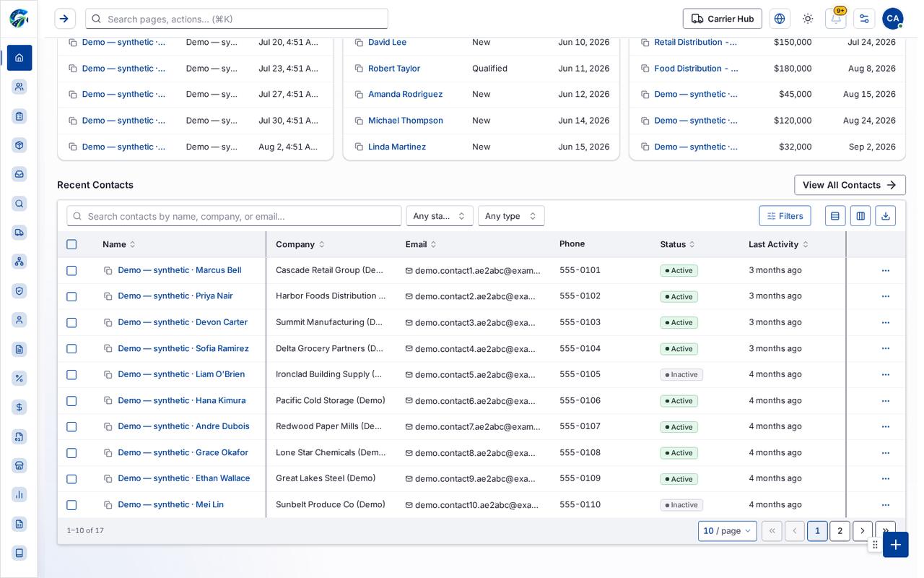This screenshot has width=924, height=578.
Task: Open the Filters button
Action: pos(785,216)
